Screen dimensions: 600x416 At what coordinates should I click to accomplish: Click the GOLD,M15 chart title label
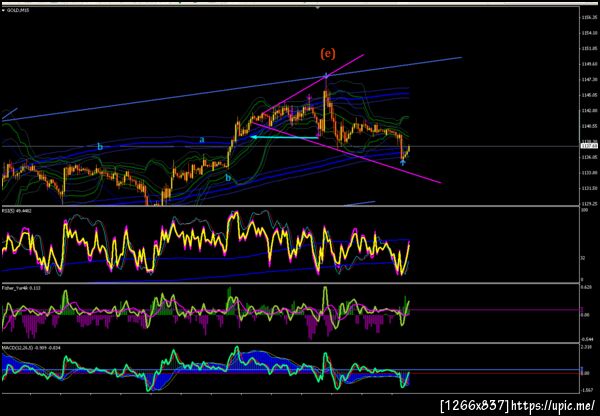pos(18,10)
